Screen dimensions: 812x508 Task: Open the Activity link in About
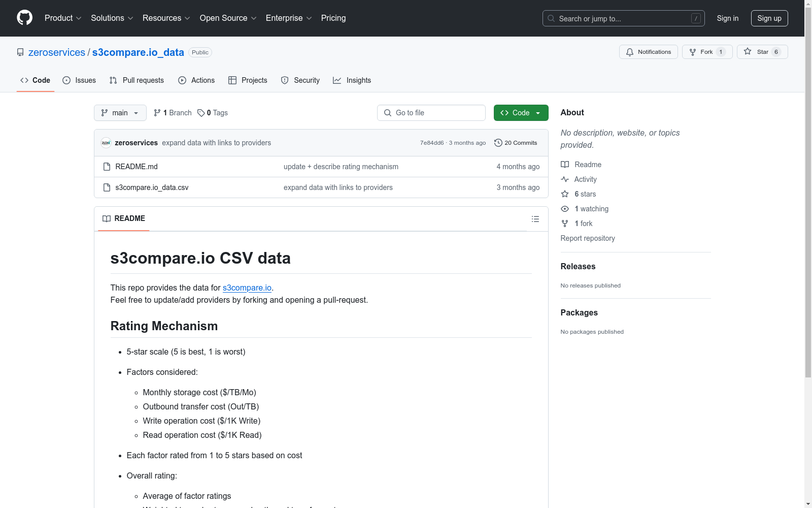[x=579, y=179]
